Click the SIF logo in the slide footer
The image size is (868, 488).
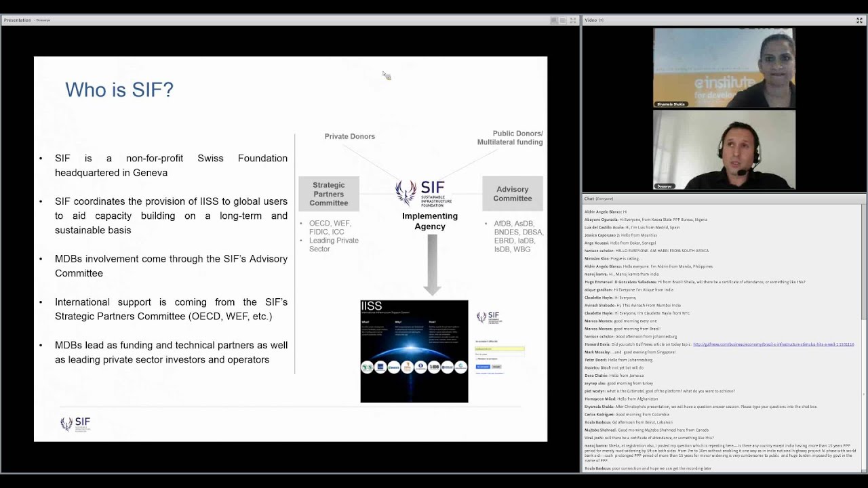coord(75,424)
